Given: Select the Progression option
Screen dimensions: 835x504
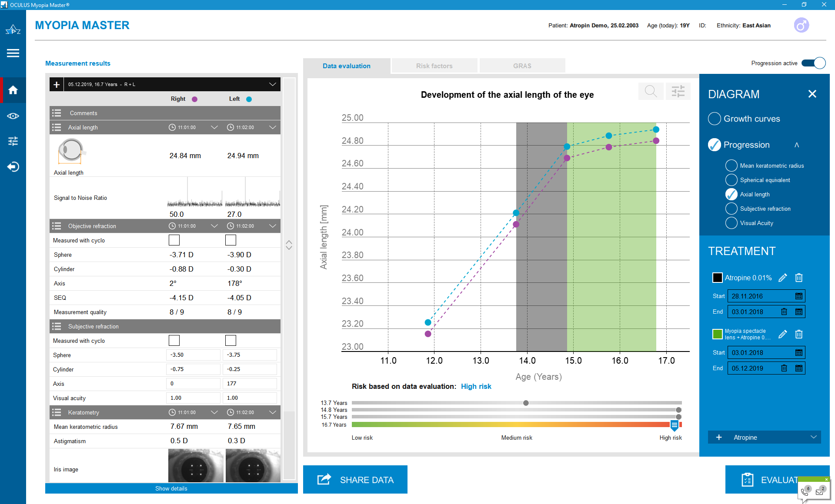Looking at the screenshot, I should (x=715, y=145).
